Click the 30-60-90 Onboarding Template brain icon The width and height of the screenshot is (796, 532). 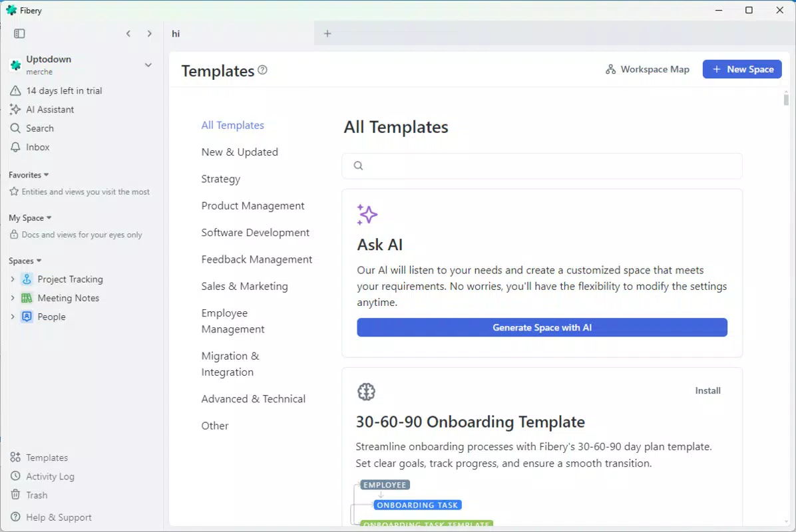366,392
